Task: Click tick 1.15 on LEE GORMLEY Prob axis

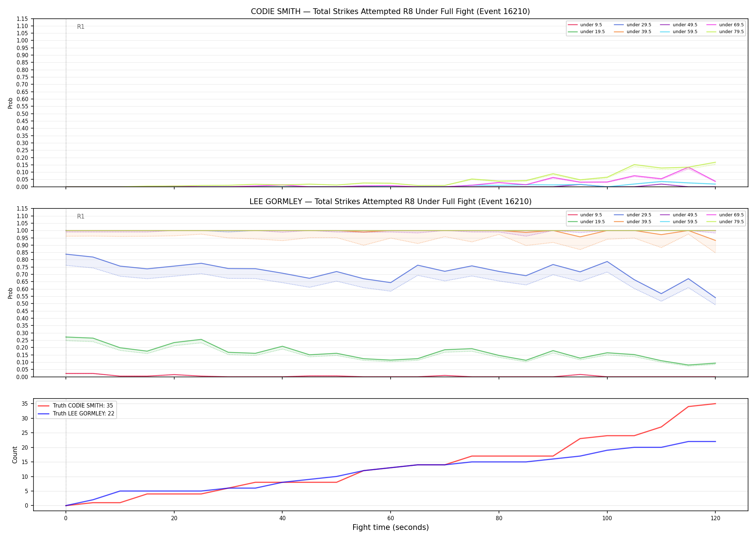Action: point(22,209)
